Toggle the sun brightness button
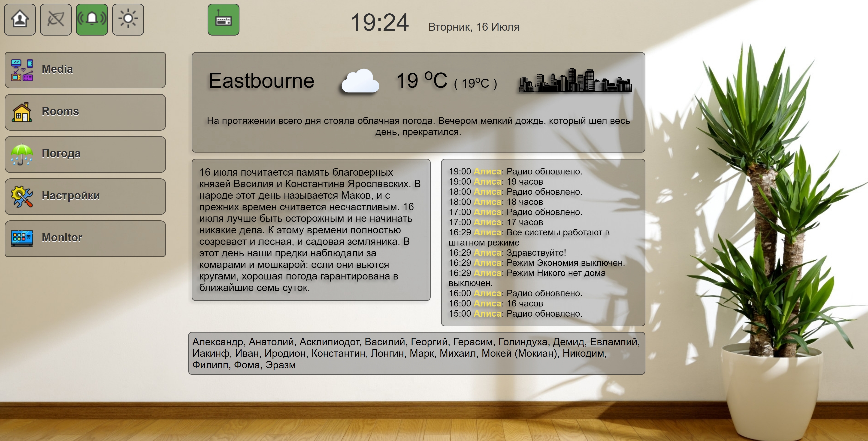The width and height of the screenshot is (868, 441). [x=128, y=20]
